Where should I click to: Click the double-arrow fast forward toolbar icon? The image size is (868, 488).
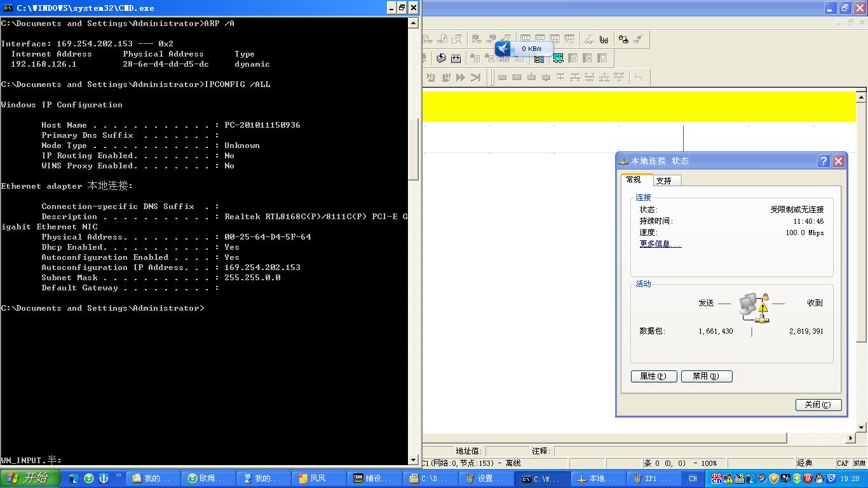(461, 78)
